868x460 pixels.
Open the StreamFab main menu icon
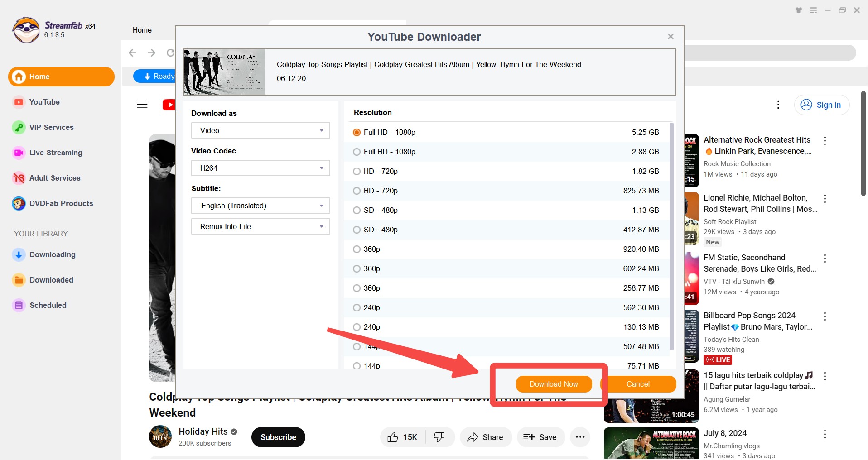tap(814, 10)
